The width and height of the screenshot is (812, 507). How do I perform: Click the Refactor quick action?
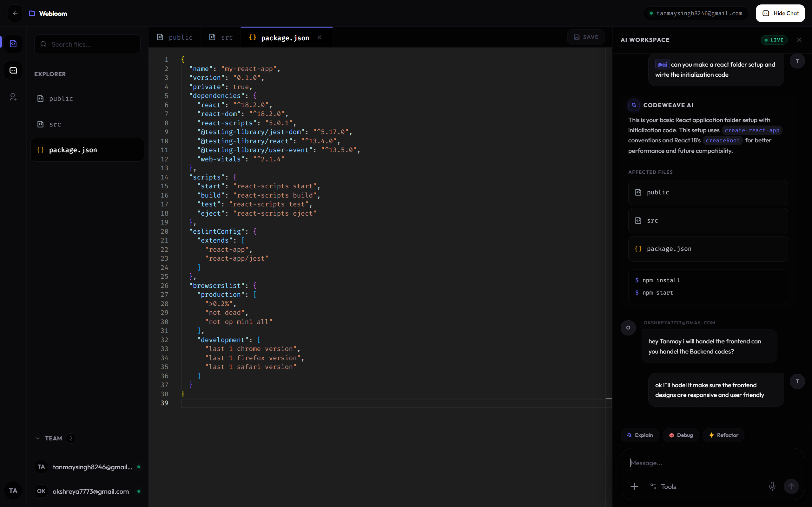pyautogui.click(x=723, y=435)
